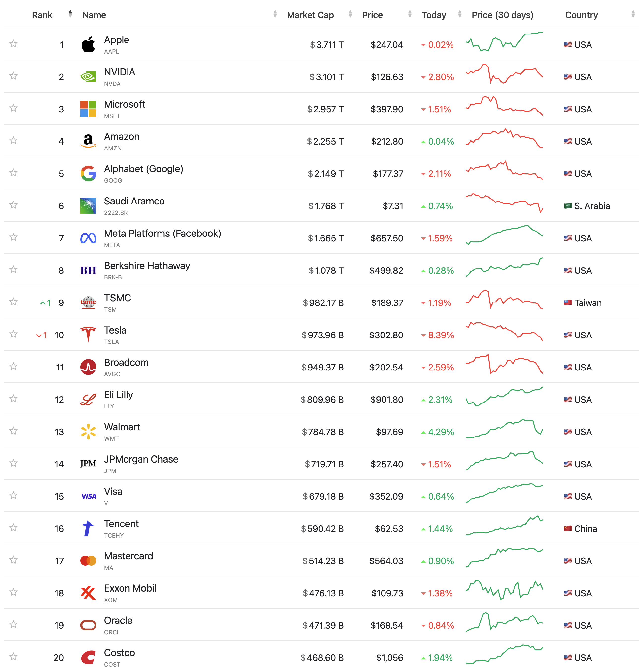Toggle favorite star for Exxon Mobil

pyautogui.click(x=13, y=592)
